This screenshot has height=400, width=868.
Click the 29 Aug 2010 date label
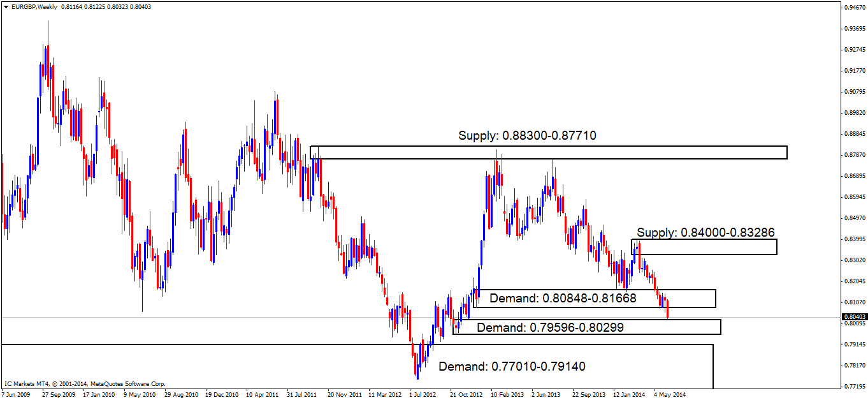(182, 395)
